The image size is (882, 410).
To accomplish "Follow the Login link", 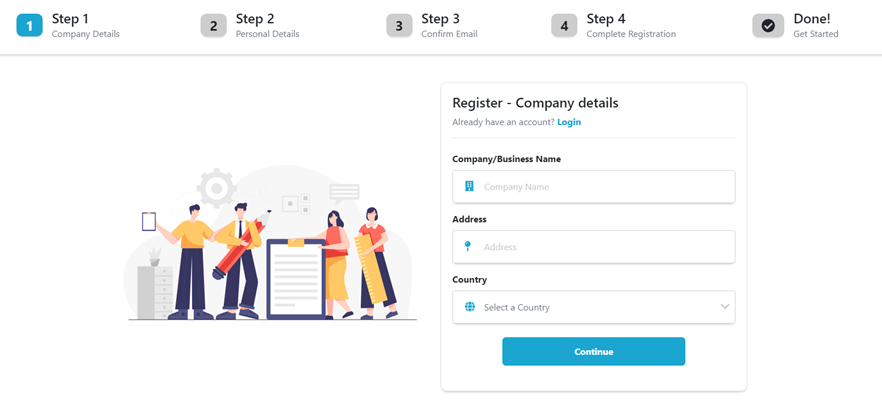I will [569, 122].
